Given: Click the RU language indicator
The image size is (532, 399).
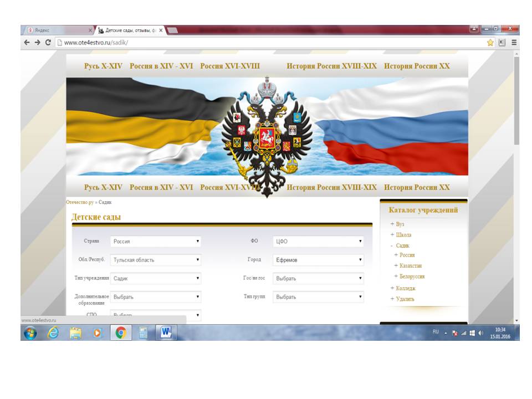Looking at the screenshot, I should coord(436,332).
